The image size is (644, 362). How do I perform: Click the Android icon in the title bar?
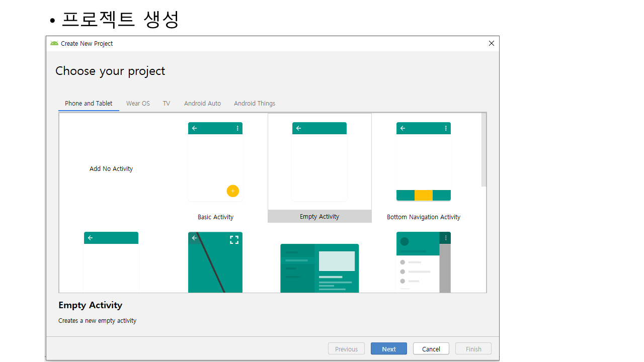54,44
